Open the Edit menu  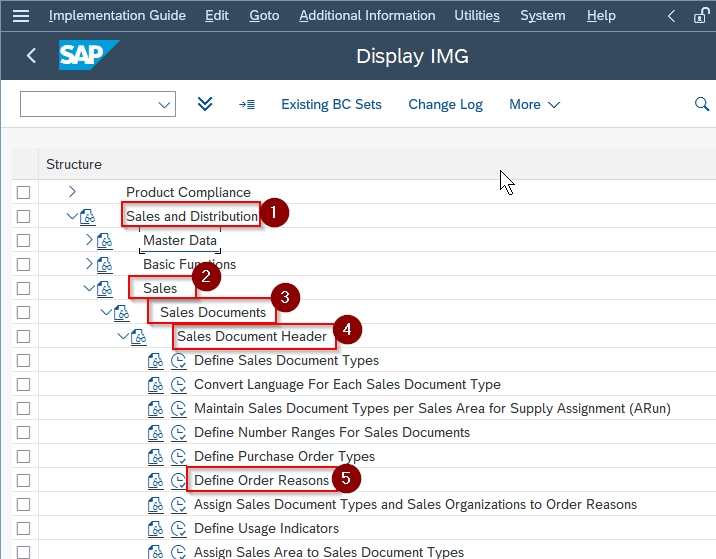pos(216,16)
